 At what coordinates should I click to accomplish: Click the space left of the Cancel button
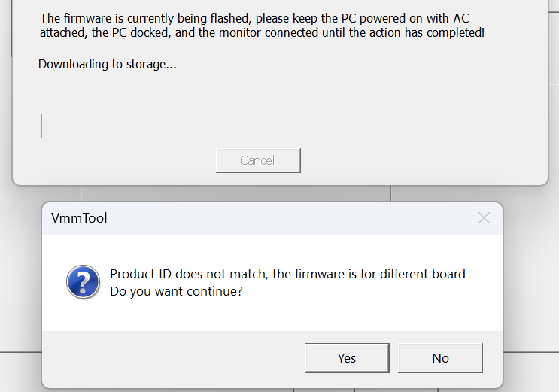click(x=129, y=160)
